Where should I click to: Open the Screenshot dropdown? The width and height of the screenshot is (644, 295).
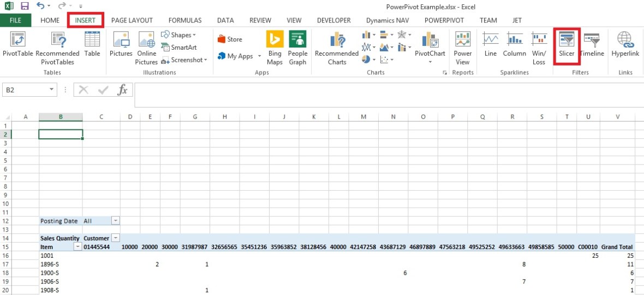(184, 60)
